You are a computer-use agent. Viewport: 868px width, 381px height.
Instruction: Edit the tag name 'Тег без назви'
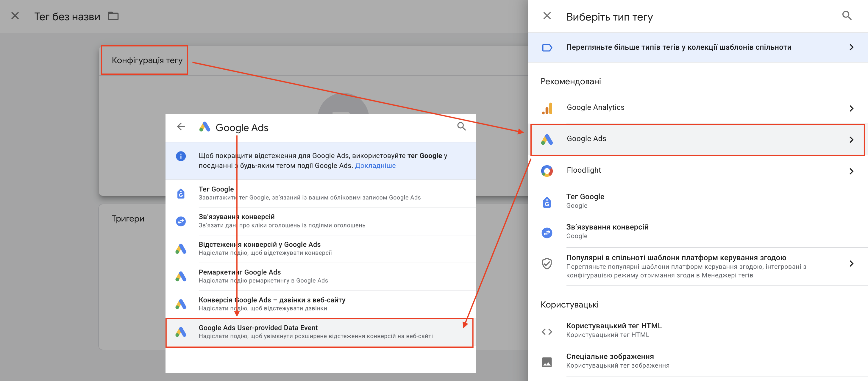(67, 16)
